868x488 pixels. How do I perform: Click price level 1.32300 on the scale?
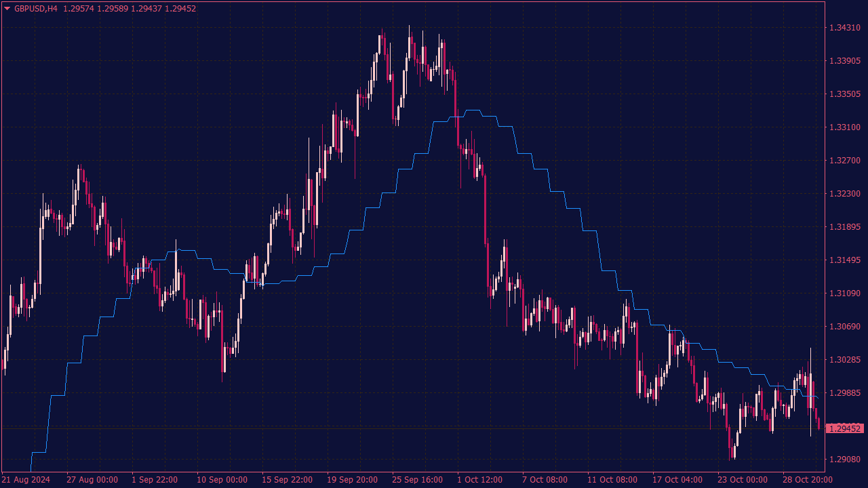(x=845, y=194)
